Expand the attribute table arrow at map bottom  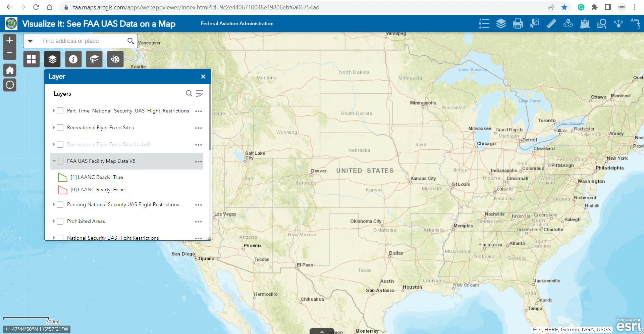coord(322,331)
